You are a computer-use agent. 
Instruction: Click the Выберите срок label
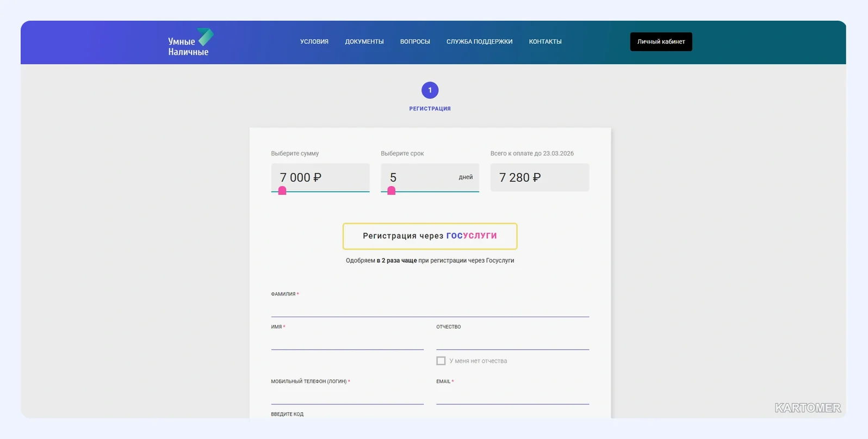(x=402, y=153)
